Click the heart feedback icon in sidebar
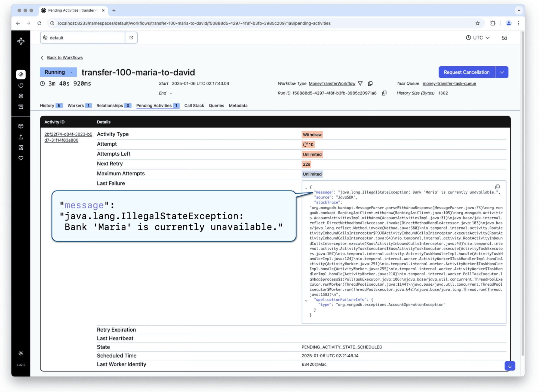This screenshot has width=544, height=392. coord(21,158)
